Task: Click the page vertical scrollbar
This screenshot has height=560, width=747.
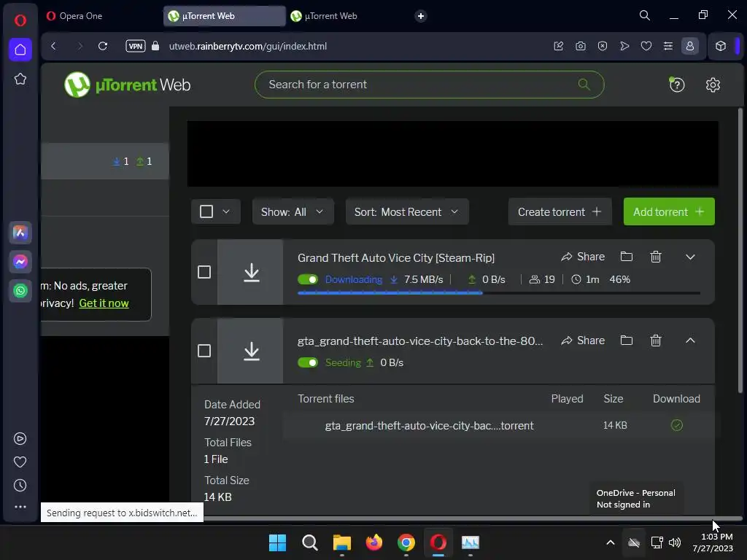Action: click(x=740, y=251)
